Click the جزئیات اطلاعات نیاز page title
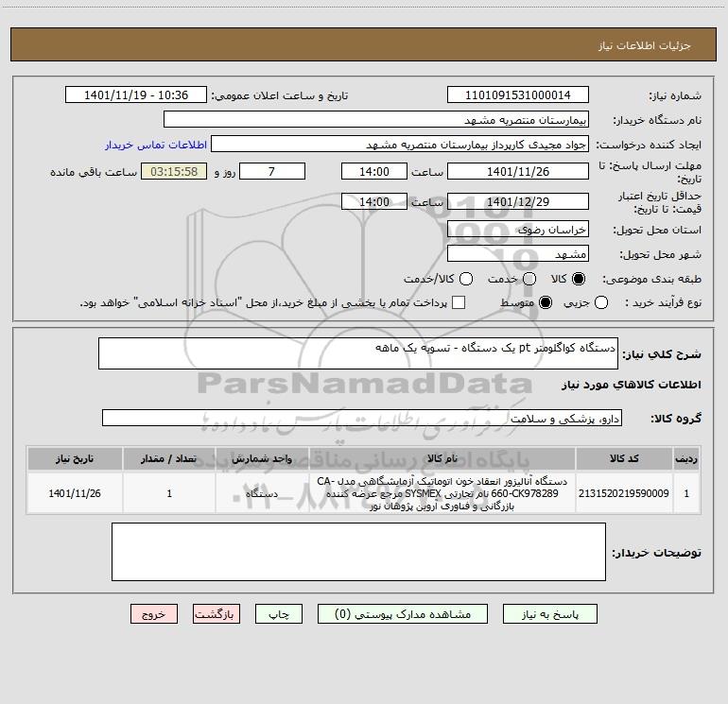 pos(645,45)
